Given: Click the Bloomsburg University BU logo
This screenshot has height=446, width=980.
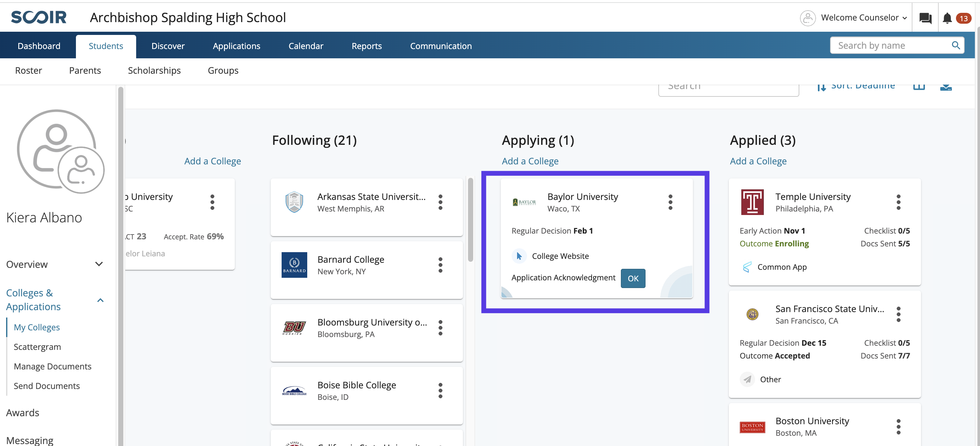Looking at the screenshot, I should coord(294,327).
